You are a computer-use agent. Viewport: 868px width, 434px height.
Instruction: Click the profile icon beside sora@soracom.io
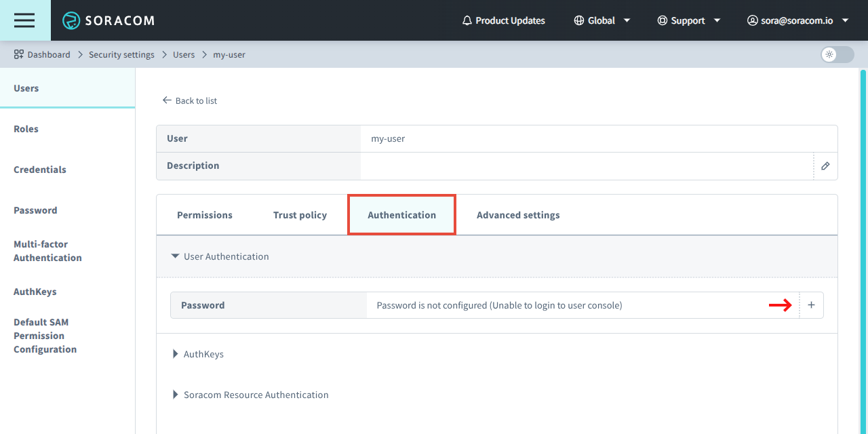point(751,20)
